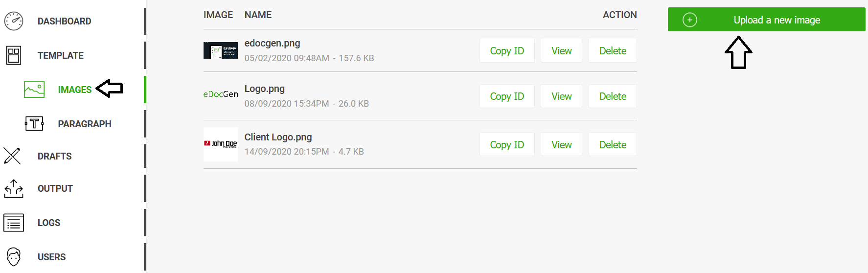The height and width of the screenshot is (273, 868).
Task: Click the Users face icon
Action: pos(14,257)
